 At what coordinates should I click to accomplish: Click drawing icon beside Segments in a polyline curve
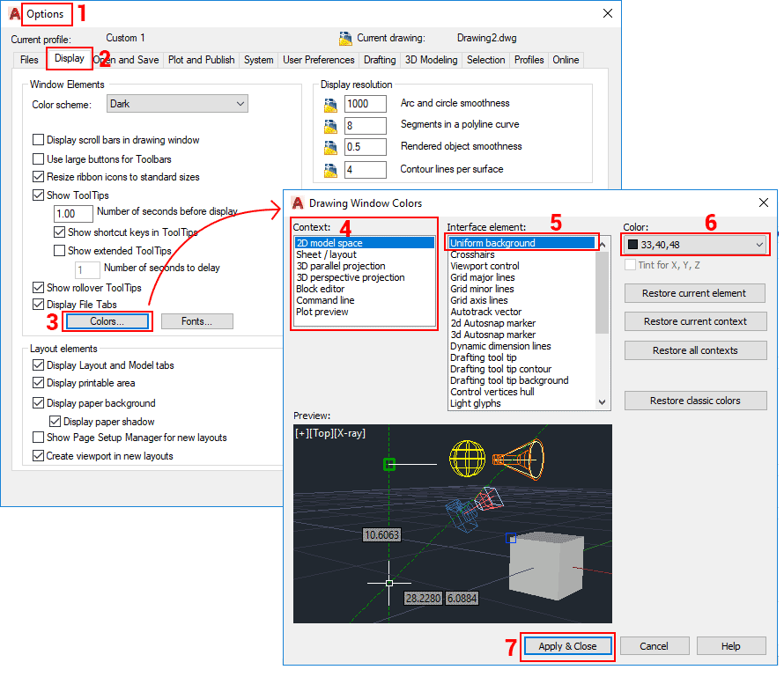[330, 126]
